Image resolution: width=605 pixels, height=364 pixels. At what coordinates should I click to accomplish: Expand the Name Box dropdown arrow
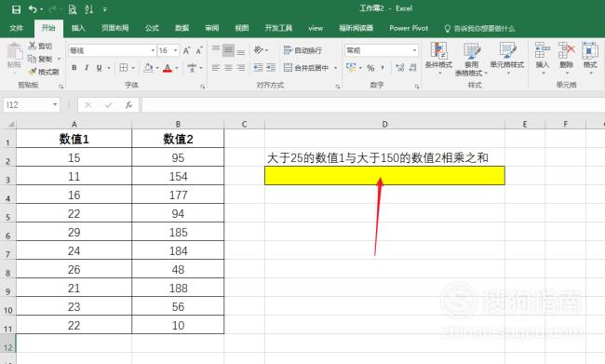coord(55,104)
